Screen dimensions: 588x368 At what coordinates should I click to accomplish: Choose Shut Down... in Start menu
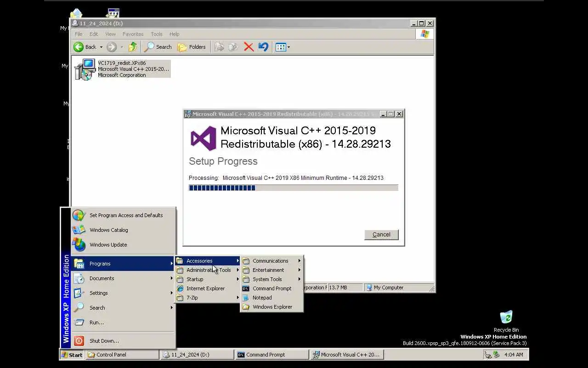tap(123, 341)
